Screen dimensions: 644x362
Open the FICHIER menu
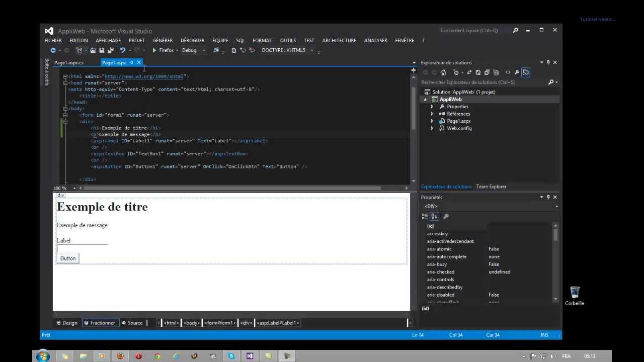(53, 40)
